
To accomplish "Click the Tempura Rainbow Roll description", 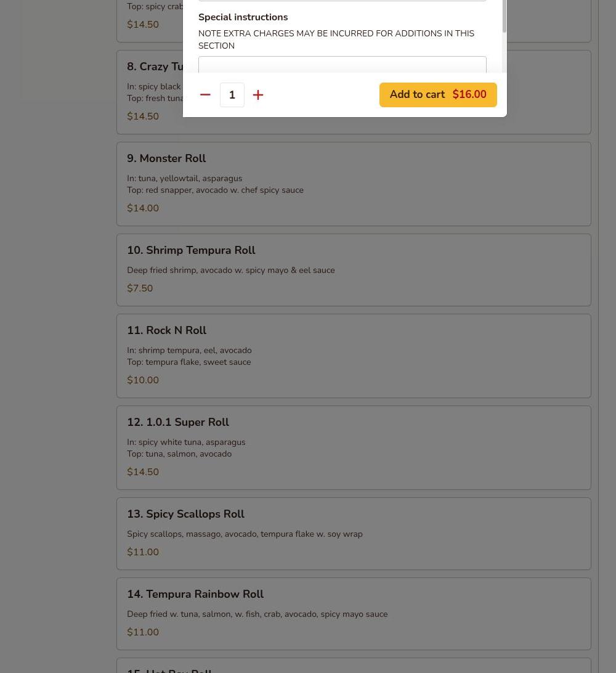I will [x=257, y=614].
